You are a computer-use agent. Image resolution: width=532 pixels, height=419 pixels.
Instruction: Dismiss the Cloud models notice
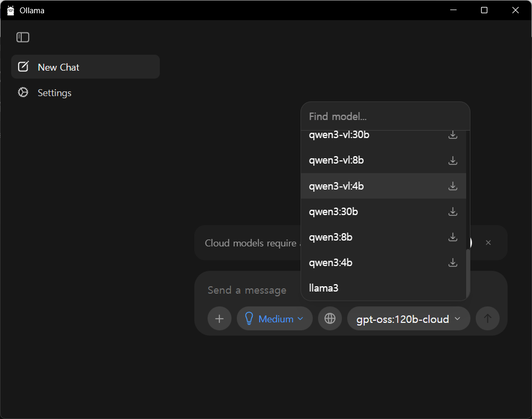coord(488,243)
